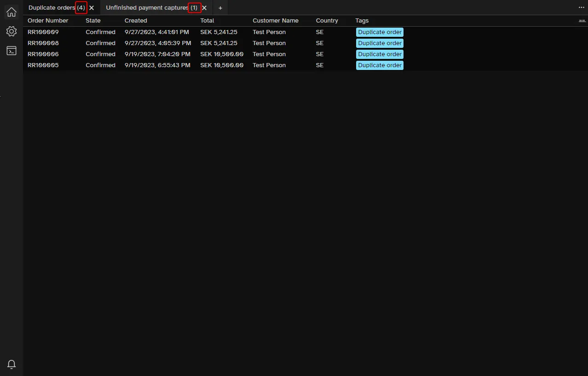Go to Home in the sidebar
This screenshot has width=588, height=376.
tap(12, 12)
